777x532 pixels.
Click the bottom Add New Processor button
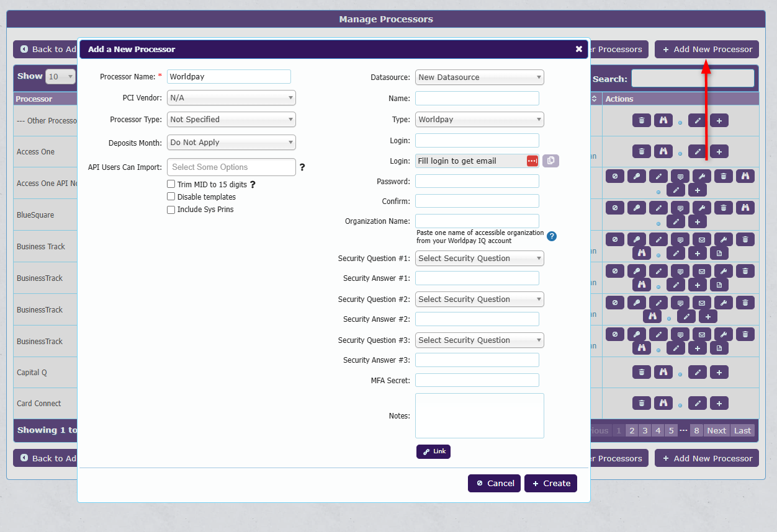(x=707, y=458)
